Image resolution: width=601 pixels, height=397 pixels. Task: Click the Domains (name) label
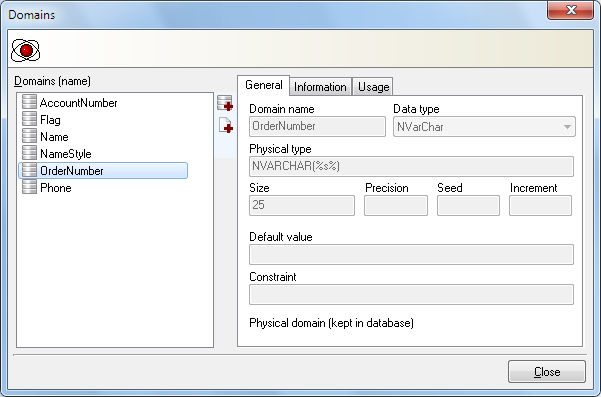pos(52,81)
